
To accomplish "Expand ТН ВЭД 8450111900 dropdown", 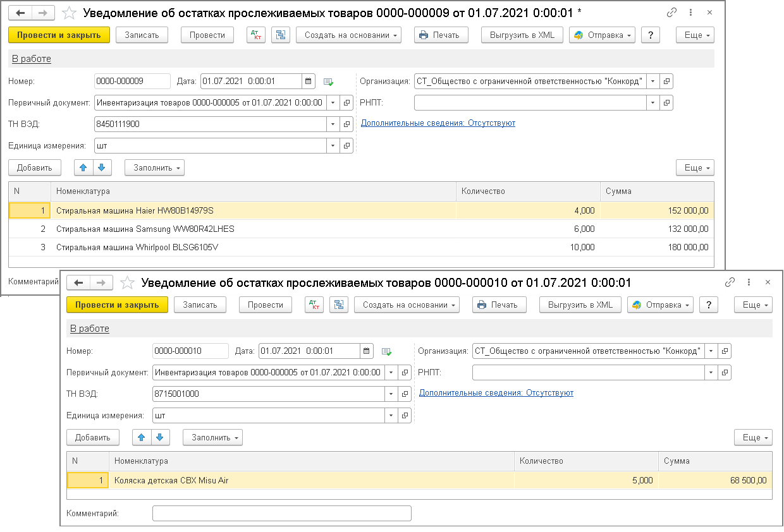I will tap(333, 124).
